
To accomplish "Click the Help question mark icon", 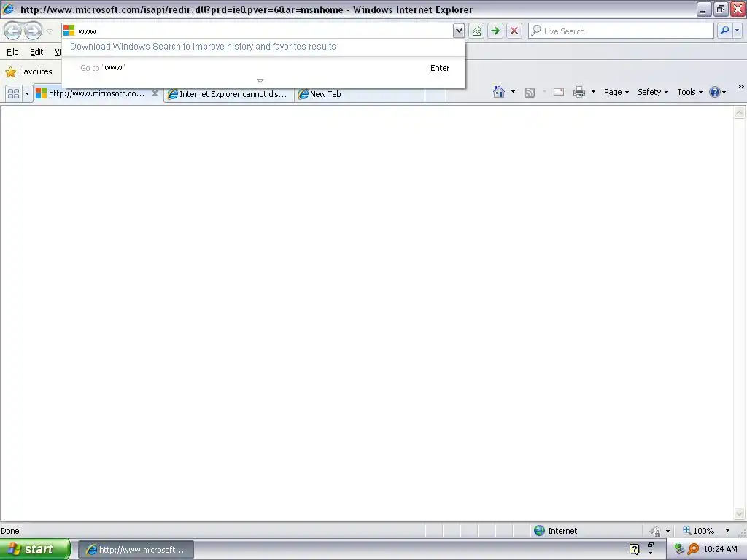I will point(715,92).
